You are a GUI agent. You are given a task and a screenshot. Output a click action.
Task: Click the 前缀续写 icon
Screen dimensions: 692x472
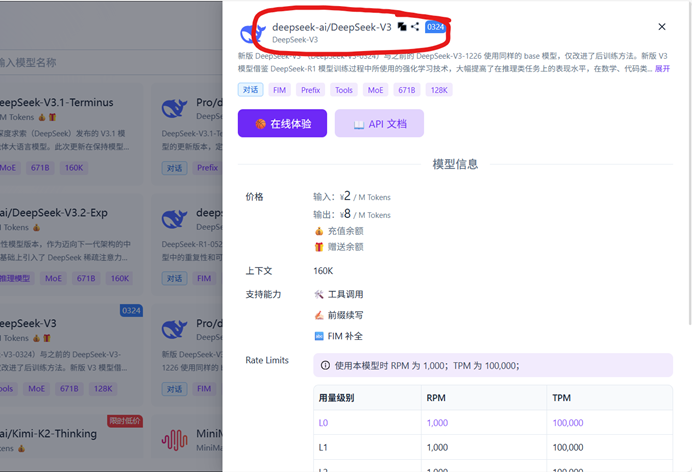(319, 315)
